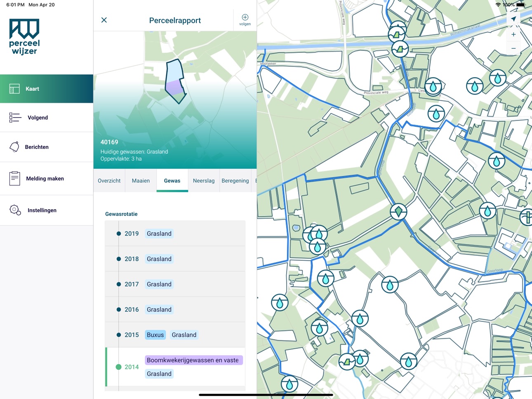Click the battery indicator in status bar

[x=521, y=5]
